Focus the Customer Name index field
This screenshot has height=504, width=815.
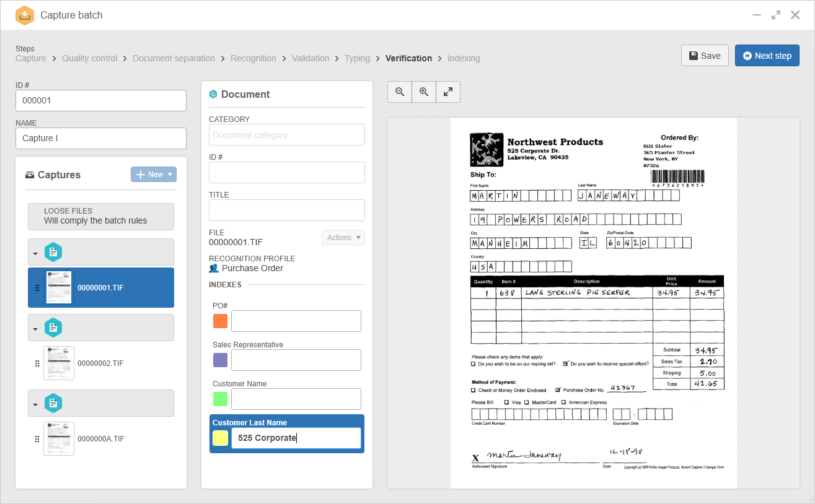[x=296, y=399]
